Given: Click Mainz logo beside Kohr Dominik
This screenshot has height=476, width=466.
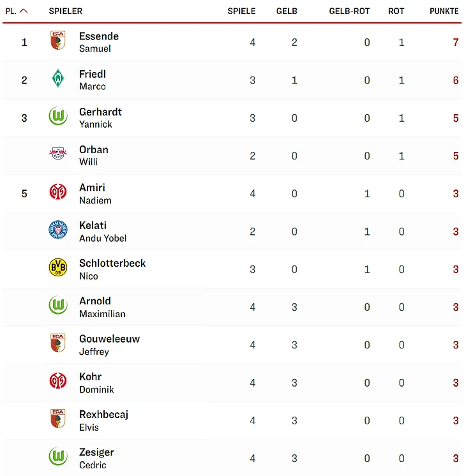Looking at the screenshot, I should tap(58, 381).
